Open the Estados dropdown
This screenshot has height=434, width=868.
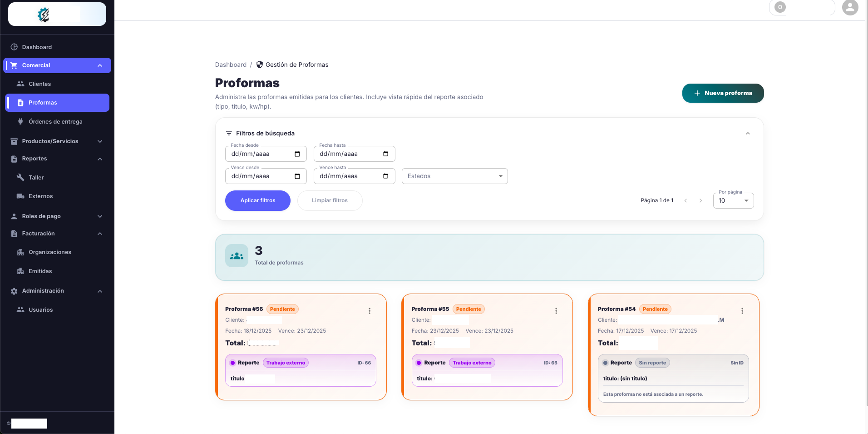click(454, 176)
